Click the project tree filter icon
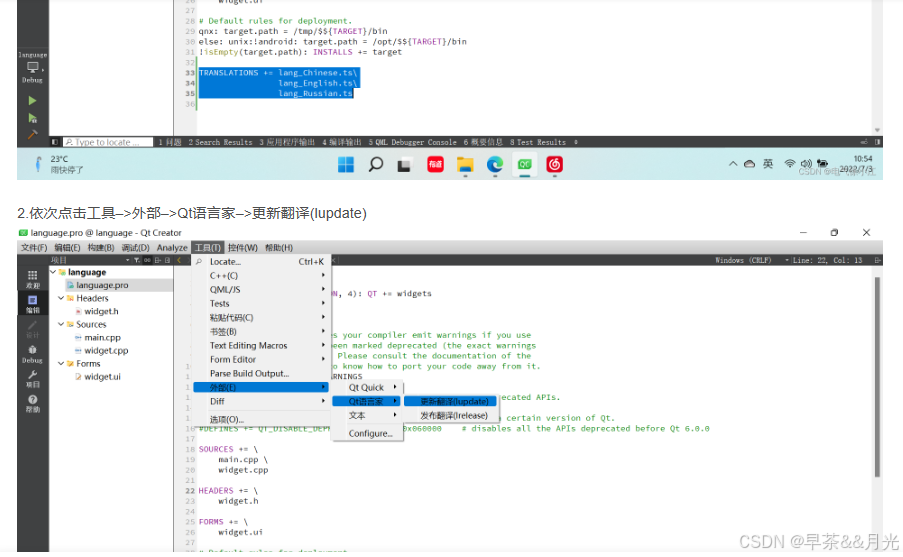Image resolution: width=903 pixels, height=557 pixels. click(x=137, y=260)
